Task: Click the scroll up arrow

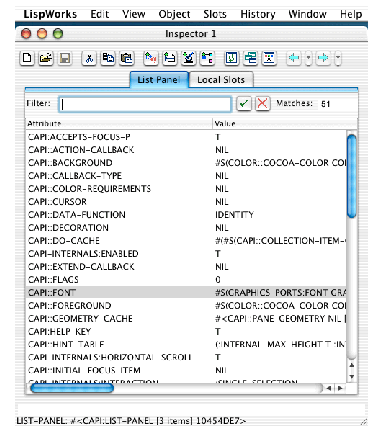Action: (x=352, y=365)
